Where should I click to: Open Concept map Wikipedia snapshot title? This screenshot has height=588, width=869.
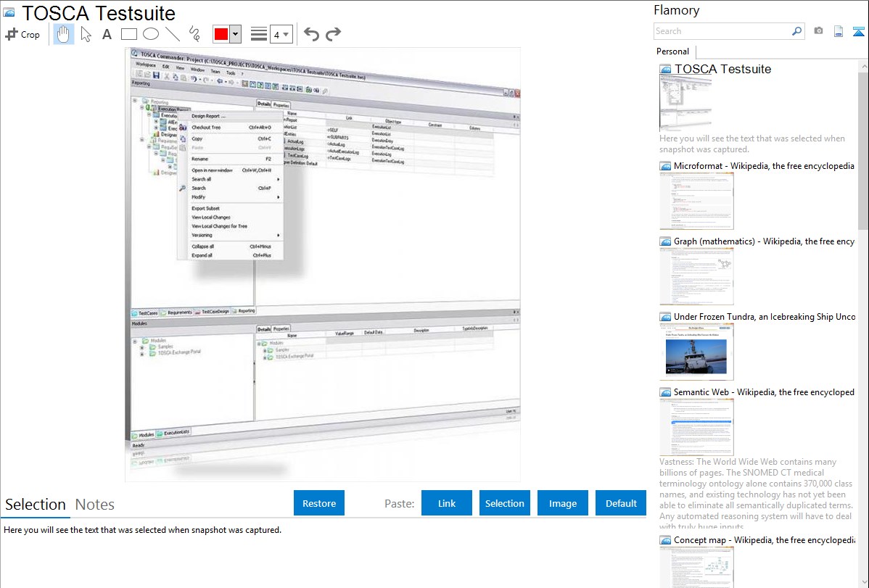tap(764, 539)
